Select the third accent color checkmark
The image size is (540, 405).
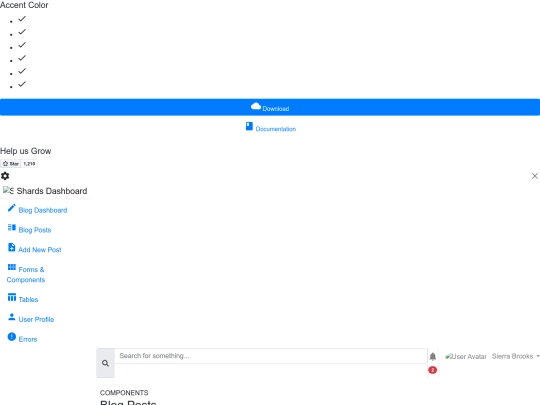(x=22, y=45)
